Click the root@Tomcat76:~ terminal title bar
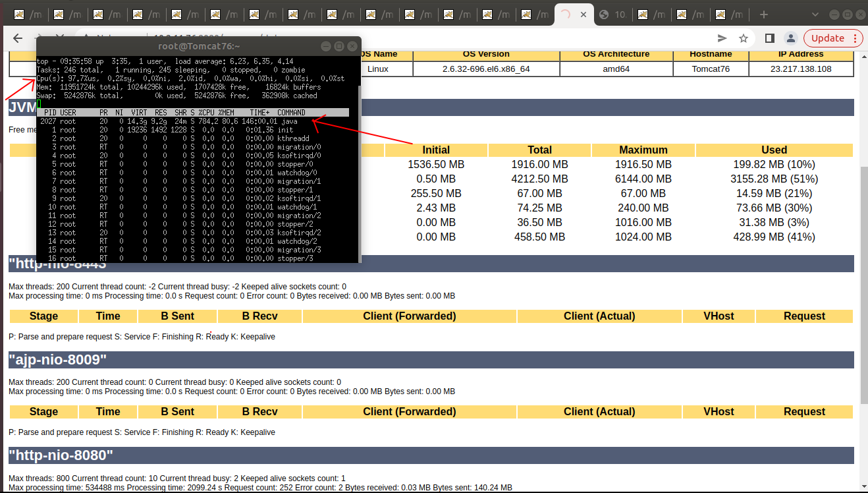Viewport: 868px width, 493px height. tap(199, 46)
